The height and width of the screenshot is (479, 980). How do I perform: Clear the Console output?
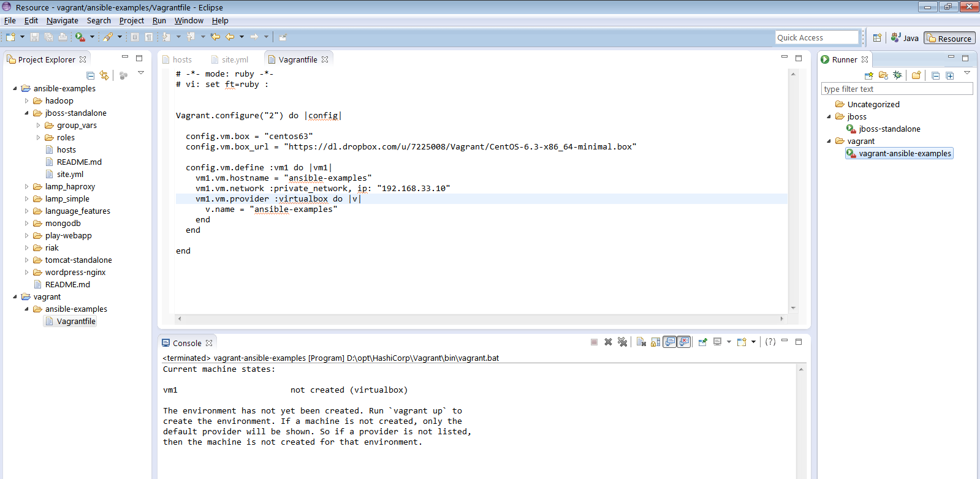tap(641, 342)
